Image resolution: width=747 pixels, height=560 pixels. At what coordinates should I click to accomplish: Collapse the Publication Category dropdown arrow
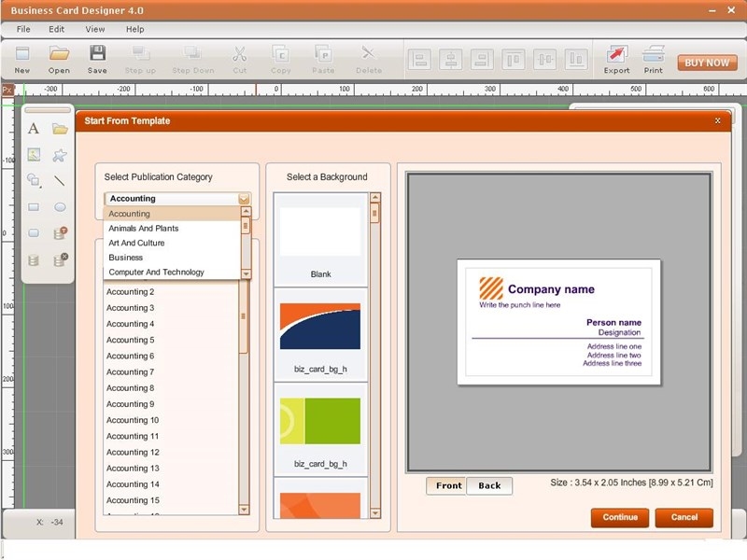[244, 199]
